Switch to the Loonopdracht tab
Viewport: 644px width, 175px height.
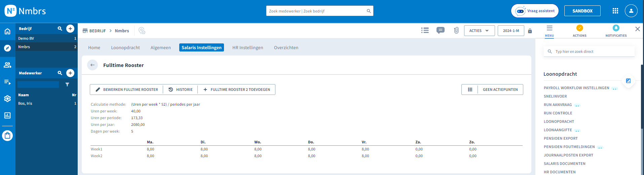tap(125, 47)
